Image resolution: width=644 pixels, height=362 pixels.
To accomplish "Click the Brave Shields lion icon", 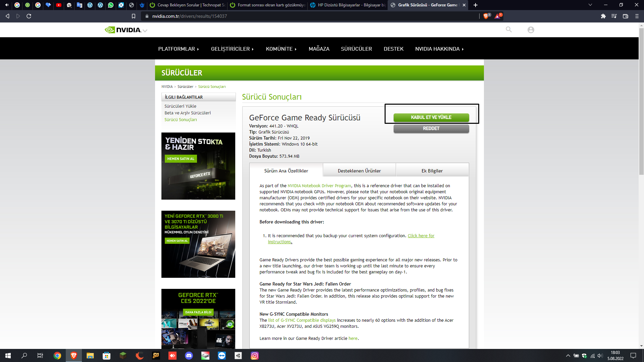I will pyautogui.click(x=486, y=16).
